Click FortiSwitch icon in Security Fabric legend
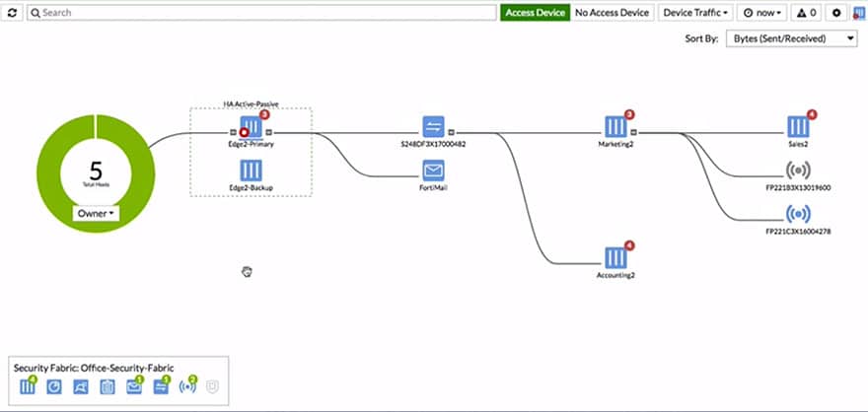The height and width of the screenshot is (412, 868). point(160,386)
